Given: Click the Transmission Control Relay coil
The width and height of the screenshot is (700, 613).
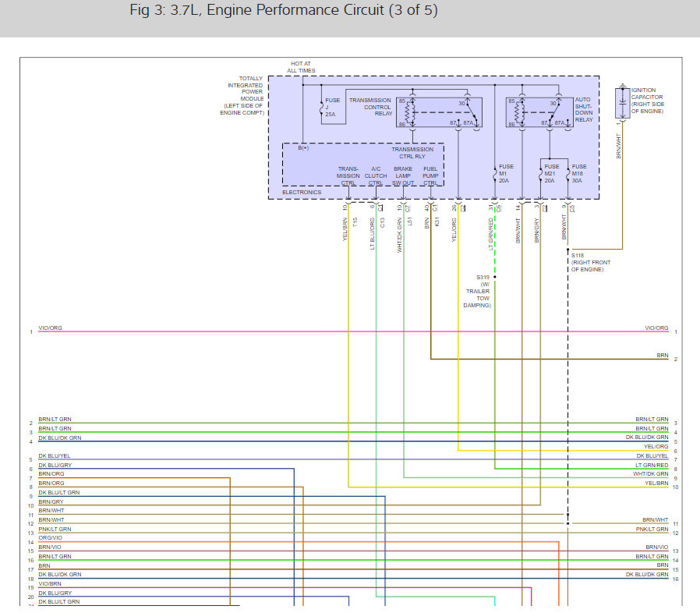Looking at the screenshot, I should [411, 112].
